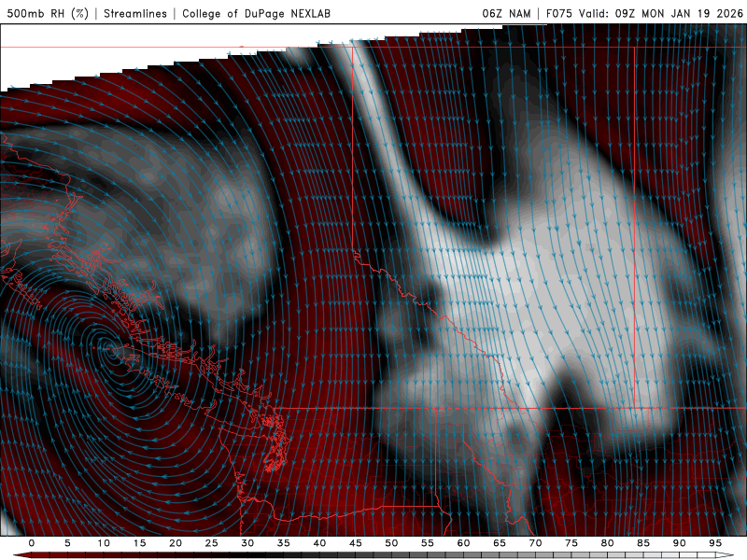Viewport: 747px width, 560px height.
Task: Click the '15' color scale label
Action: [x=139, y=543]
